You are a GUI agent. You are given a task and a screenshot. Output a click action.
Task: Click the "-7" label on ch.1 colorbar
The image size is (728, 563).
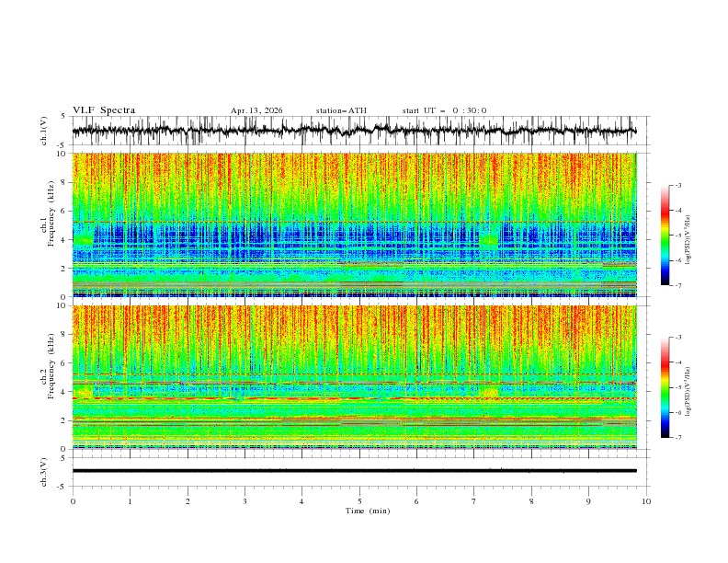[x=678, y=285]
